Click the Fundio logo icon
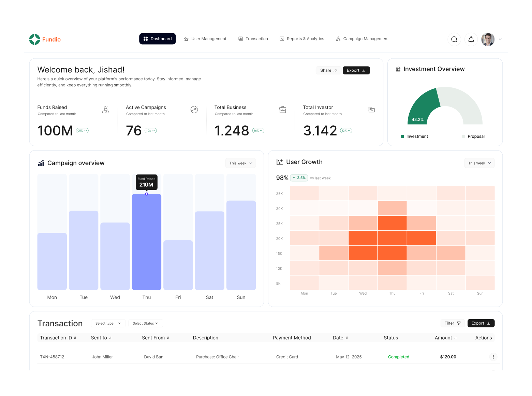This screenshot has height=396, width=532. (x=35, y=40)
